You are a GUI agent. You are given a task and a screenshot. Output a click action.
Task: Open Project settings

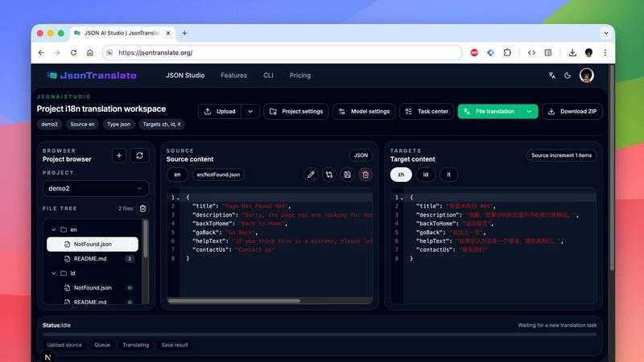pyautogui.click(x=296, y=112)
